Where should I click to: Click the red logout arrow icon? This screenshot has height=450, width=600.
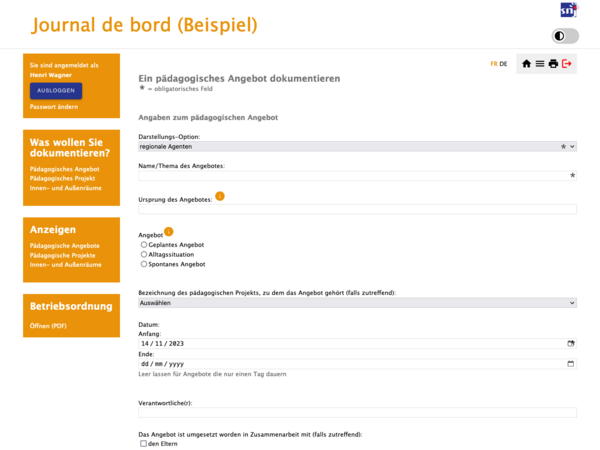pyautogui.click(x=567, y=64)
